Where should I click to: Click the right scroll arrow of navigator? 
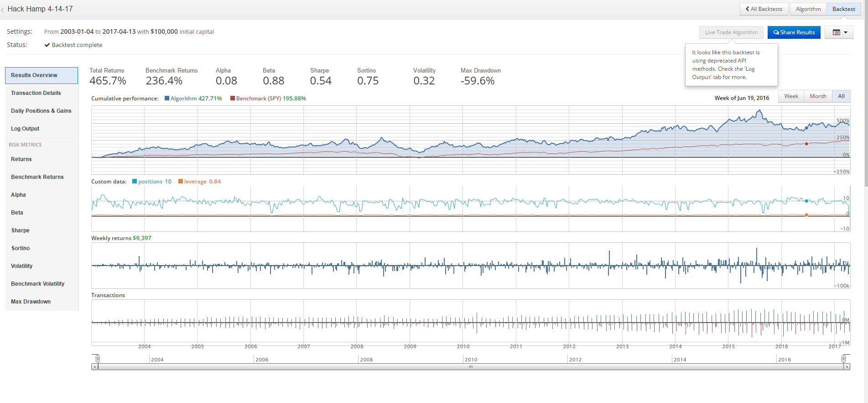click(x=847, y=367)
